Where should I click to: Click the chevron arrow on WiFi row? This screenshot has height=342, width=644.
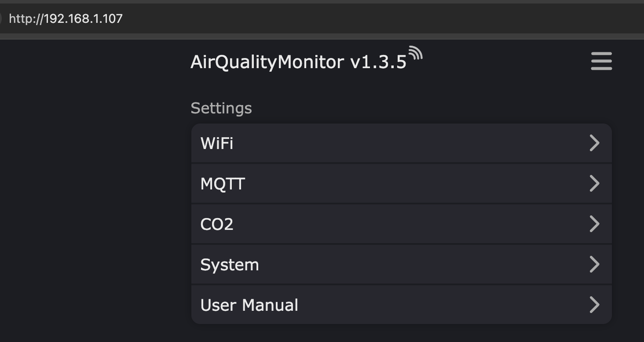pyautogui.click(x=594, y=143)
